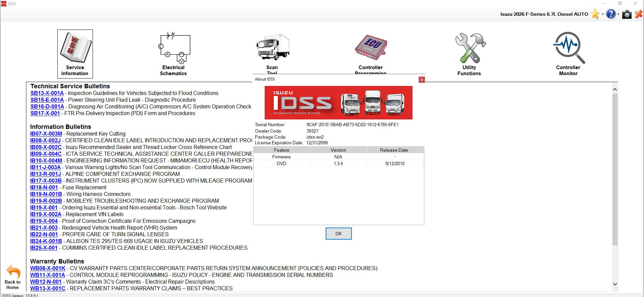Click the Isuzu IDSS banner image

coord(338,103)
